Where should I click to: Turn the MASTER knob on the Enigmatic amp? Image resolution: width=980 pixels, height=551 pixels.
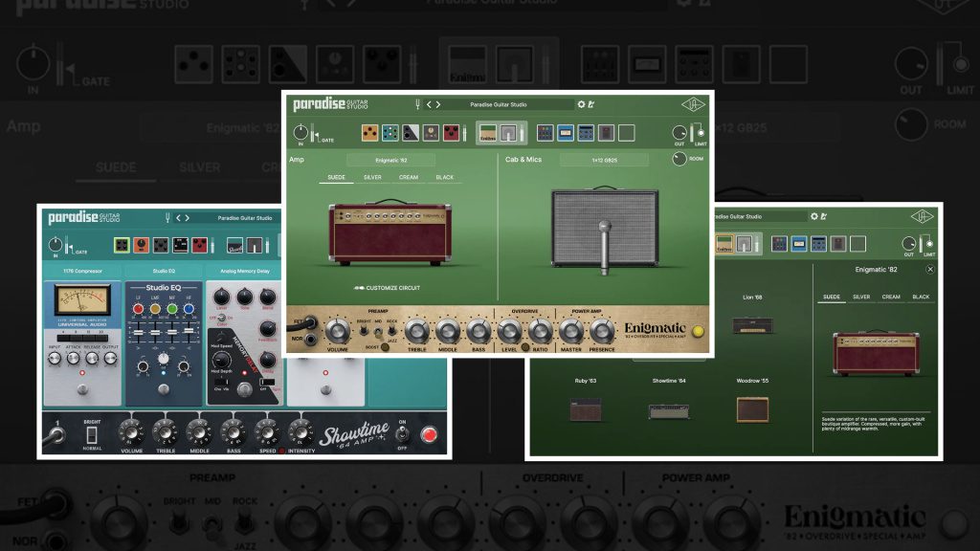click(x=571, y=332)
